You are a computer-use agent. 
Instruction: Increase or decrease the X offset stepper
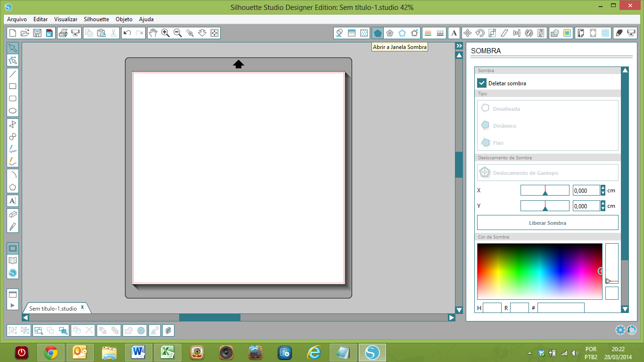tap(603, 190)
